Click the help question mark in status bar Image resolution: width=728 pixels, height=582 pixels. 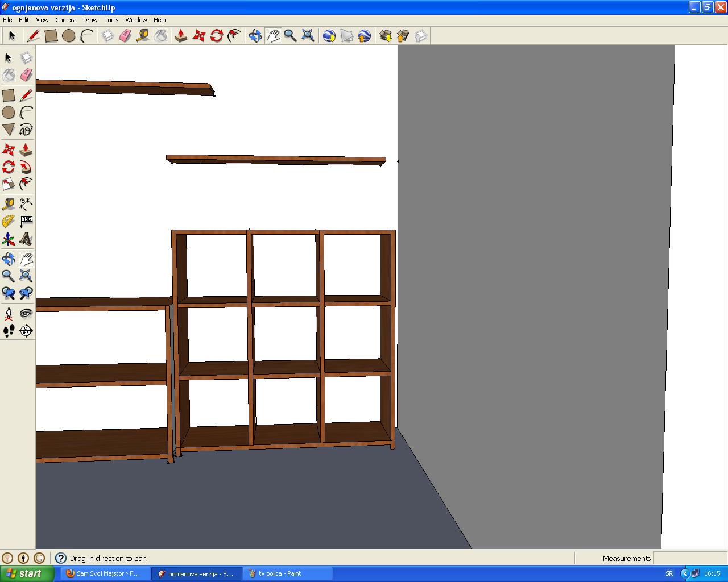(x=61, y=558)
